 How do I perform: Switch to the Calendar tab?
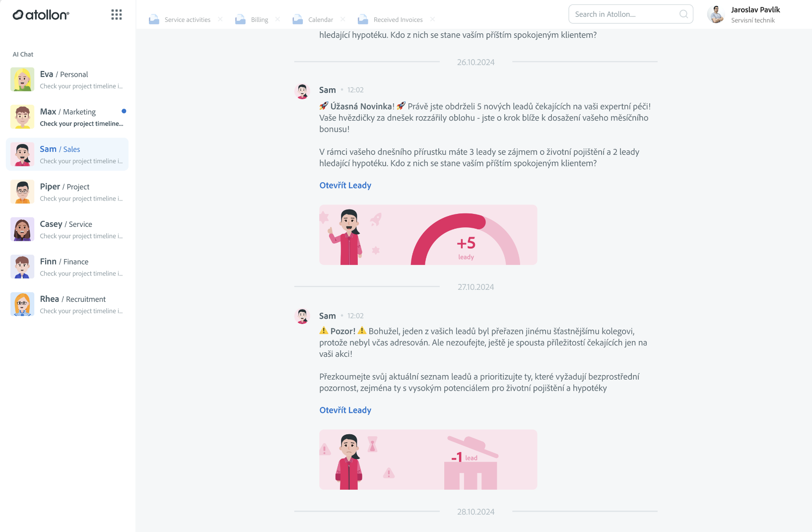(x=320, y=20)
